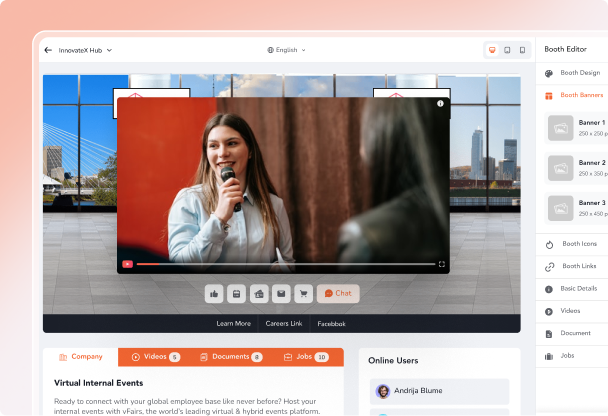Click the calendar booth icon
The width and height of the screenshot is (608, 416).
[237, 294]
